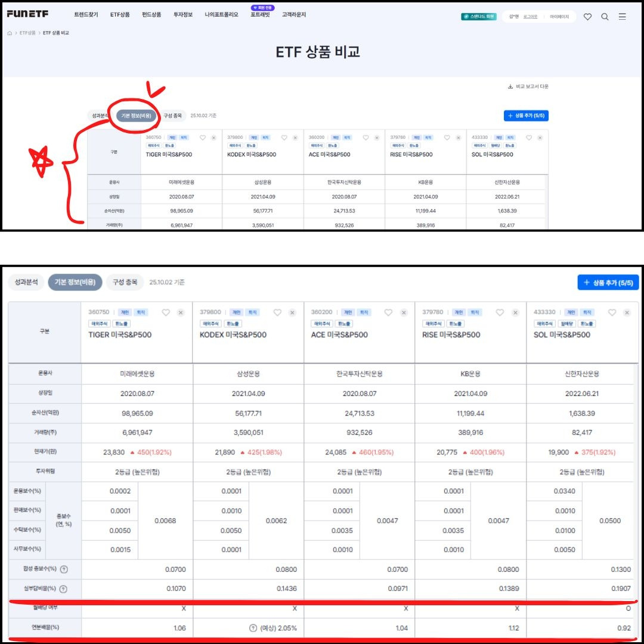The height and width of the screenshot is (644, 644).
Task: Open RISE 미국S&P500 name in the enlarged table
Action: pos(451,335)
